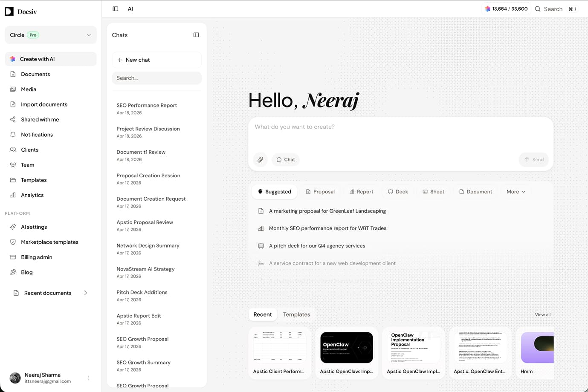
Task: Start a New chat
Action: point(156,60)
